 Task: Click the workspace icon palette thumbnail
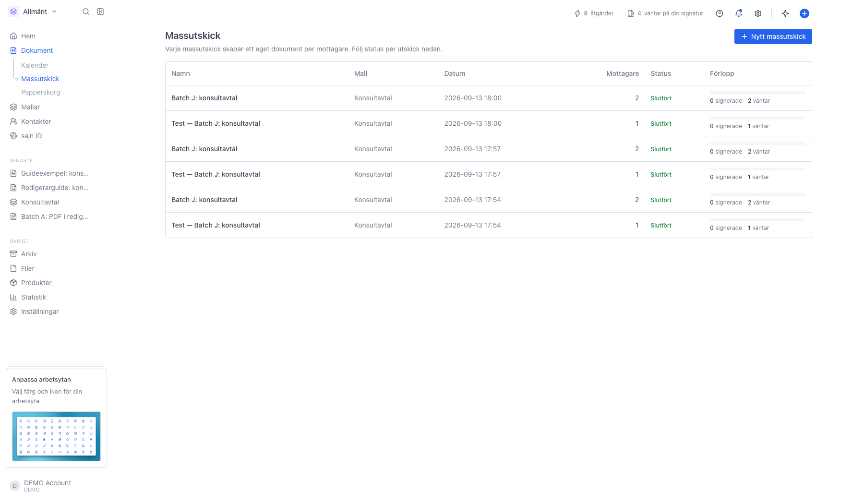tap(56, 436)
